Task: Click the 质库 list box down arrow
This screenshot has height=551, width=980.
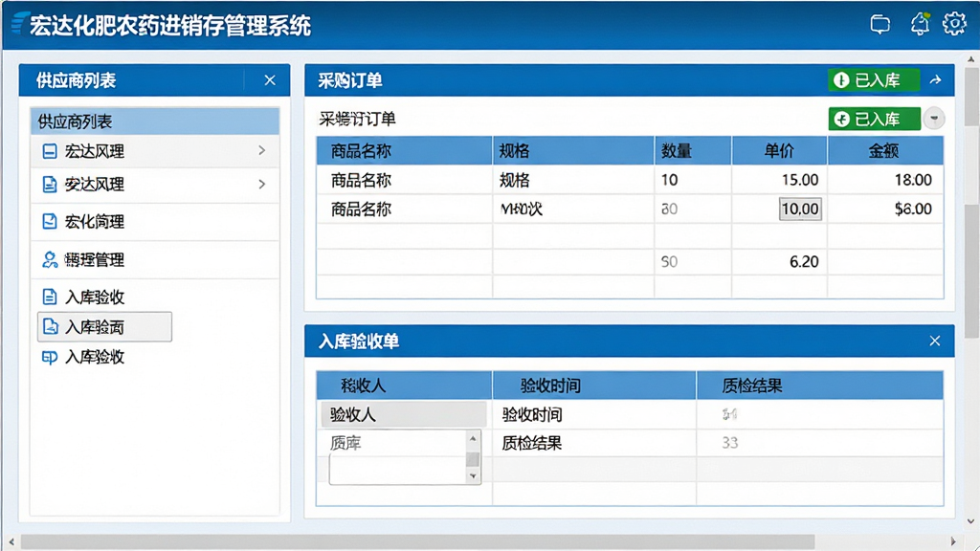Action: [473, 476]
